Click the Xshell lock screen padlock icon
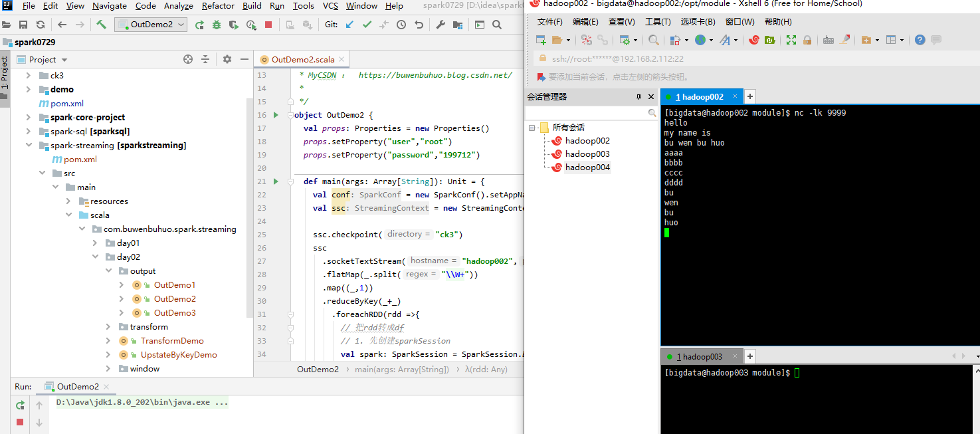 pyautogui.click(x=807, y=40)
